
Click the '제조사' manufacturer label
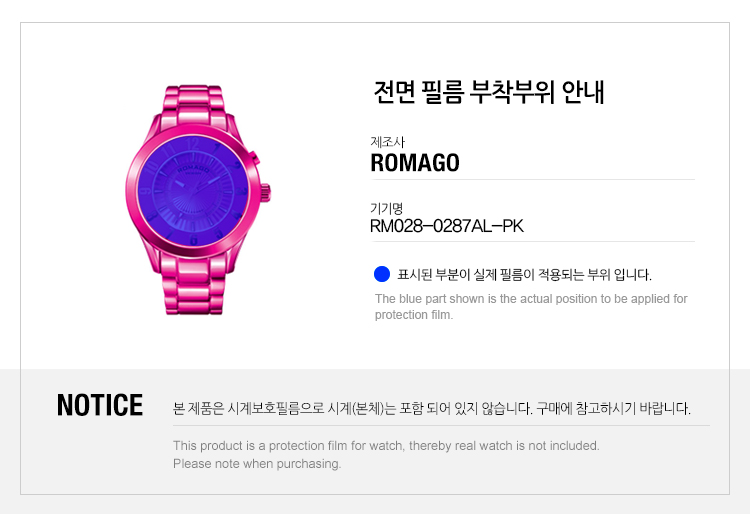[x=387, y=142]
